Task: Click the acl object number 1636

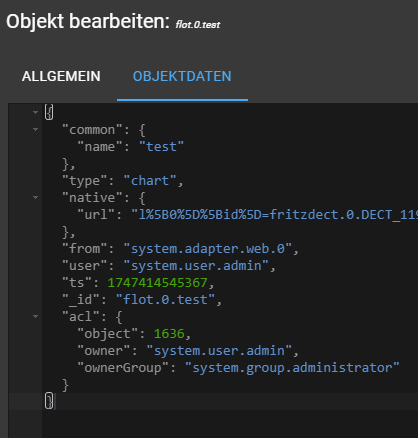Action: (169, 334)
